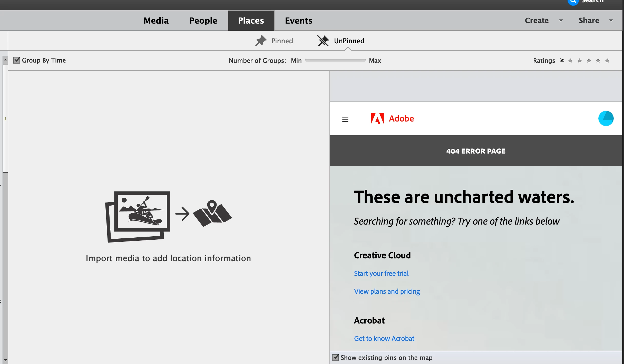Set rating filter to five stars
The image size is (624, 364).
(x=607, y=60)
